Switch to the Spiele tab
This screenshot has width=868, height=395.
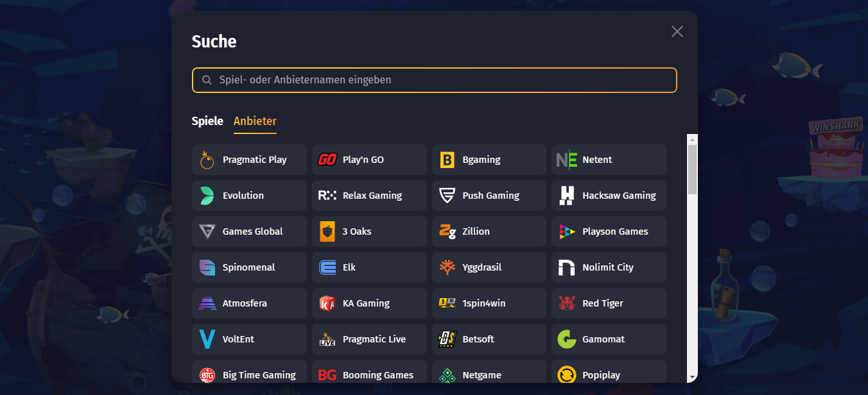click(x=207, y=121)
